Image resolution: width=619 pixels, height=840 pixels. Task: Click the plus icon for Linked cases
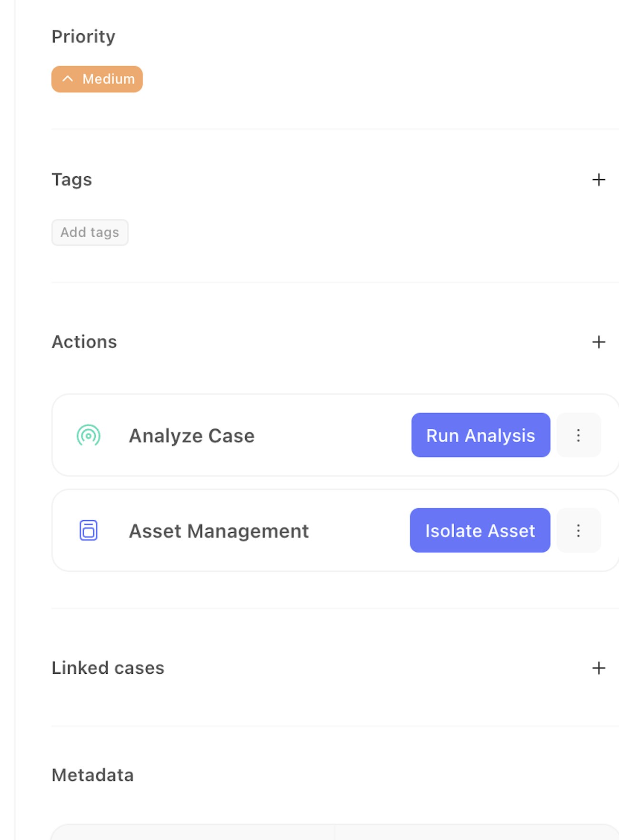pos(599,668)
